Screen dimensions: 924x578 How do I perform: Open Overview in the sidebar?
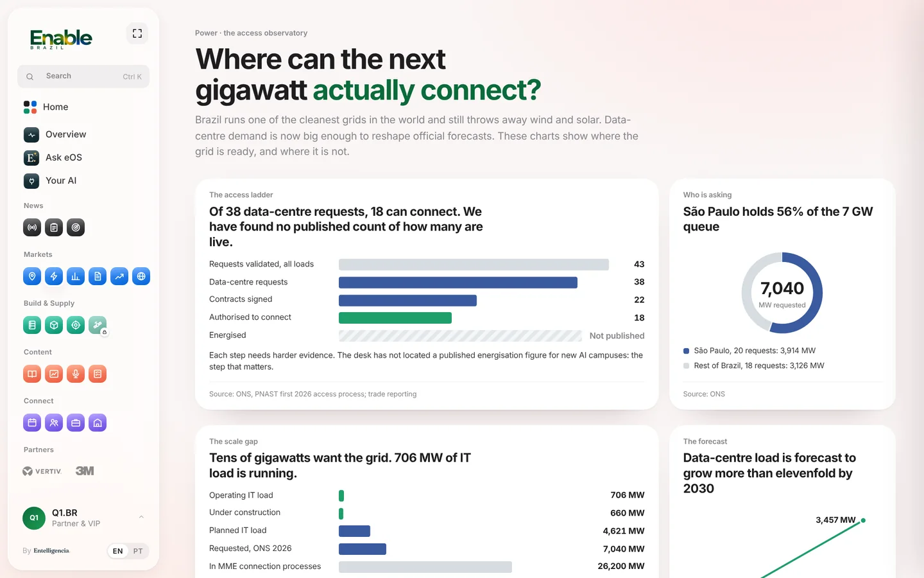(x=83, y=134)
